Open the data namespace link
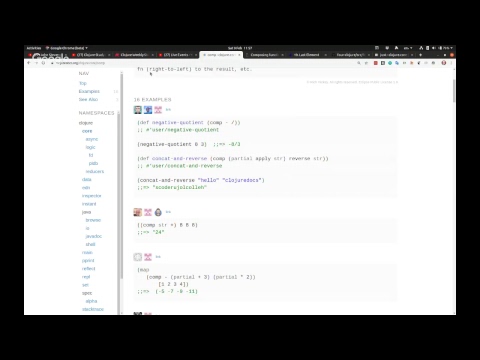Image resolution: width=480 pixels, height=360 pixels. pyautogui.click(x=87, y=179)
